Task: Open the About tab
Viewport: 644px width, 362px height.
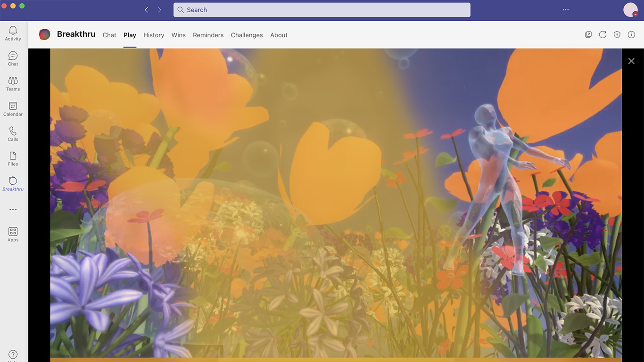Action: [x=279, y=35]
